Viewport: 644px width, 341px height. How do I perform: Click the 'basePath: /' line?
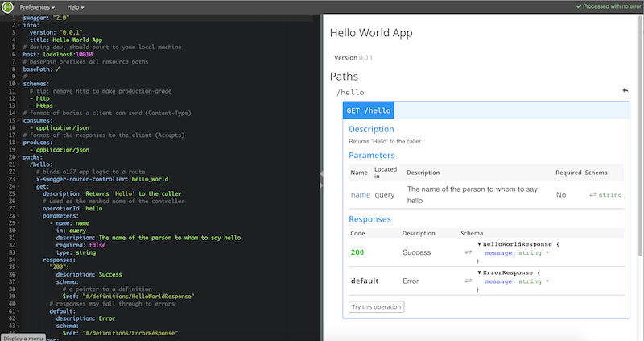42,69
